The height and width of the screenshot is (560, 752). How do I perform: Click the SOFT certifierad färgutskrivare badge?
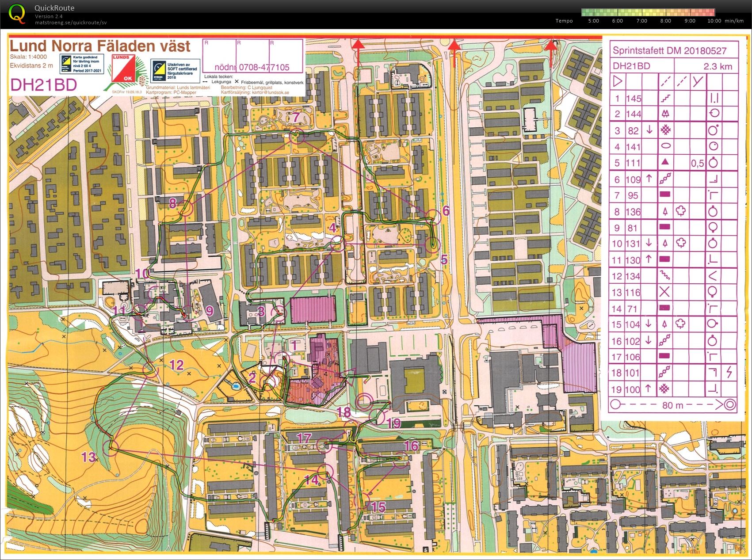pyautogui.click(x=175, y=70)
